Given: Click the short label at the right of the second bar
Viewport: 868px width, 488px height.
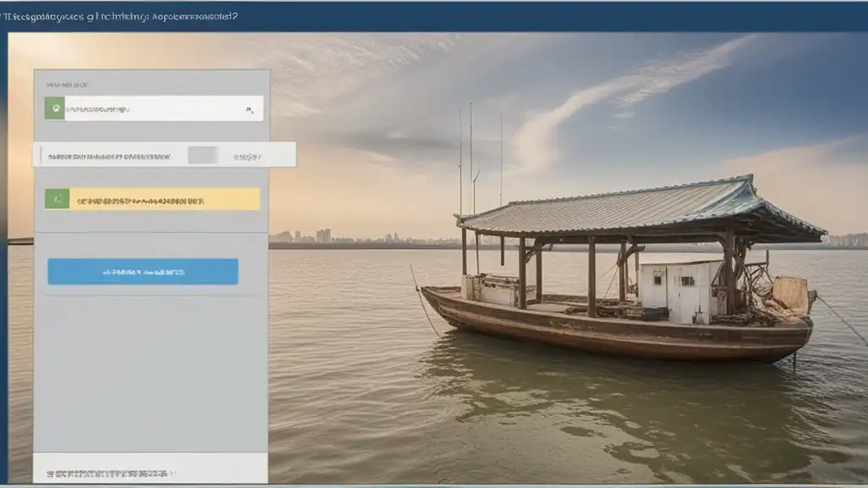Looking at the screenshot, I should [x=248, y=156].
